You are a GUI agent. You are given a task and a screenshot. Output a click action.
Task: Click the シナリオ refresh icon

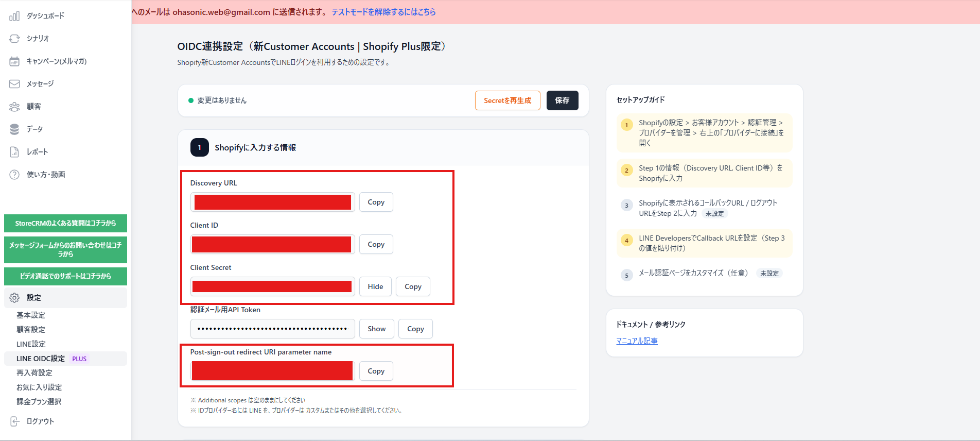click(x=14, y=39)
